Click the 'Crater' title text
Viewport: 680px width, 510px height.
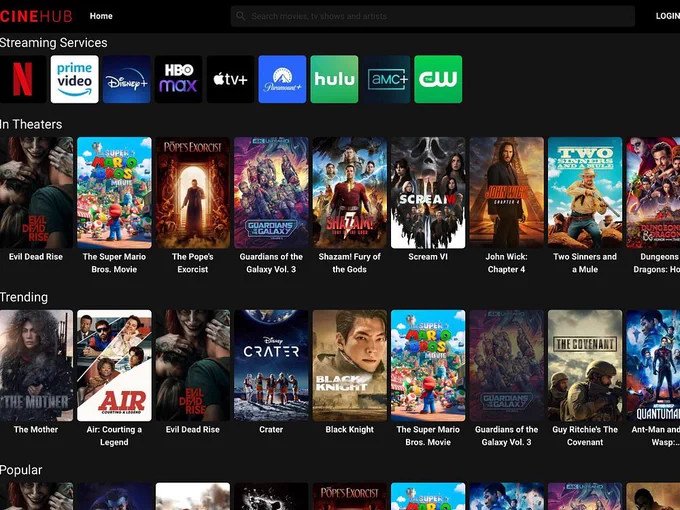(x=271, y=429)
